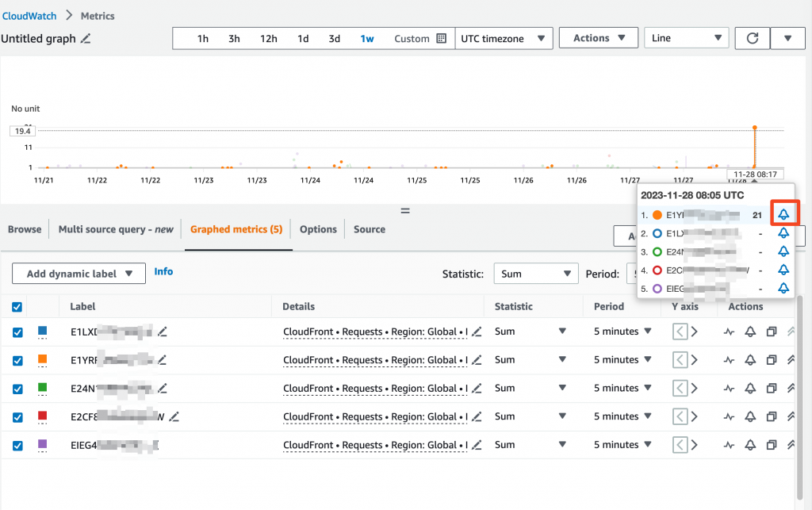Move E1YRF row to right Y axis

coord(695,360)
